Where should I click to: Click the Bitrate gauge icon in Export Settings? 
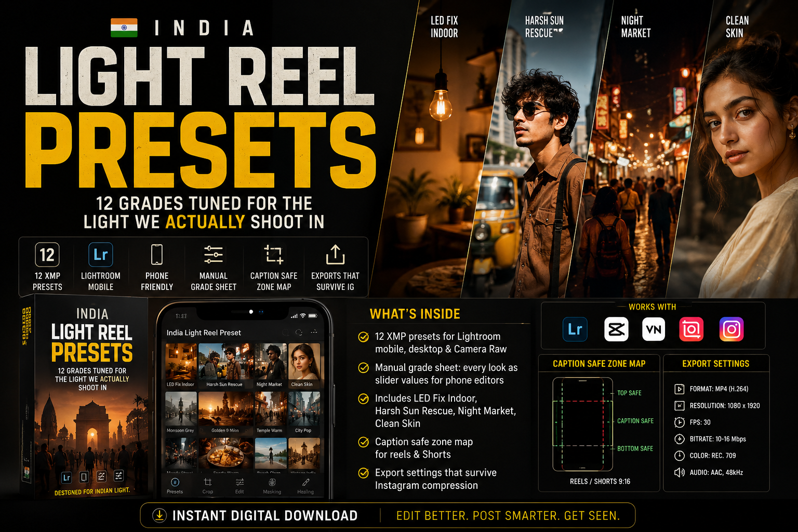point(679,439)
